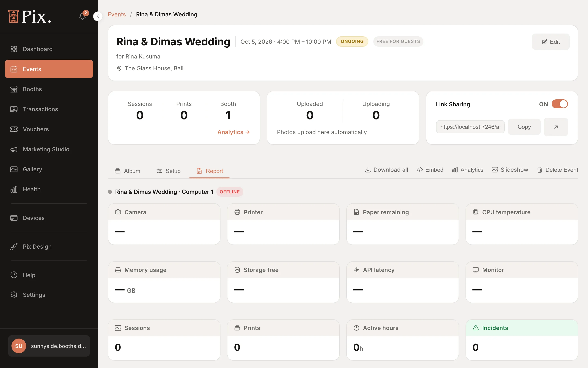Open the sunnyside.booths account menu
This screenshot has height=368, width=588.
click(x=49, y=346)
